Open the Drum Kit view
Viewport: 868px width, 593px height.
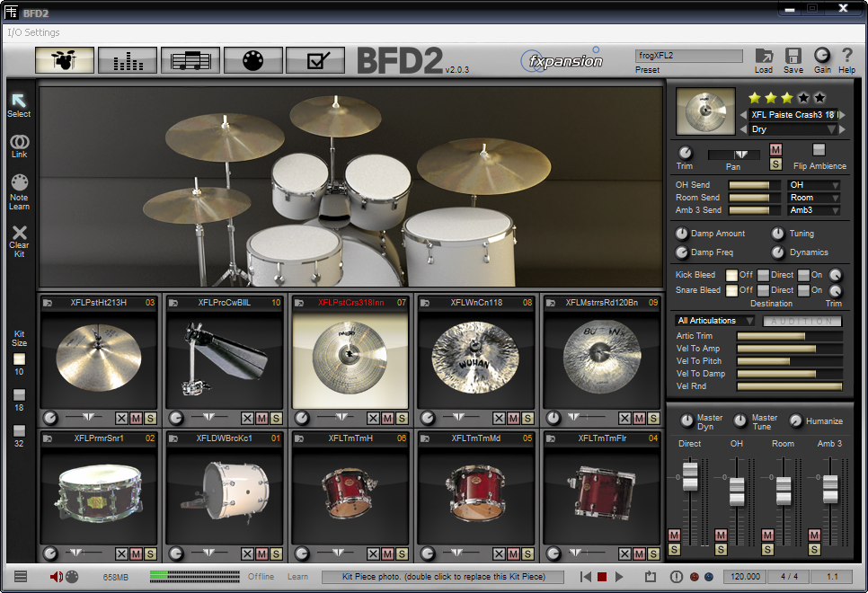click(x=64, y=60)
